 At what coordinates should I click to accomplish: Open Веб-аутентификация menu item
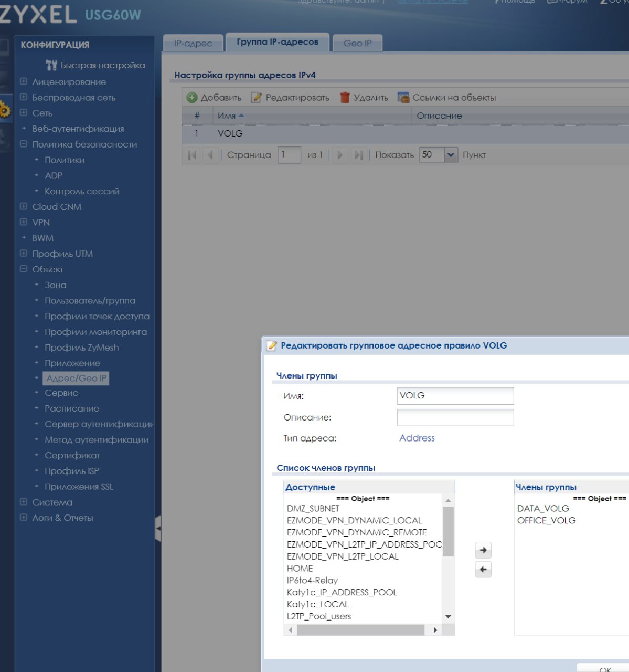(x=78, y=129)
